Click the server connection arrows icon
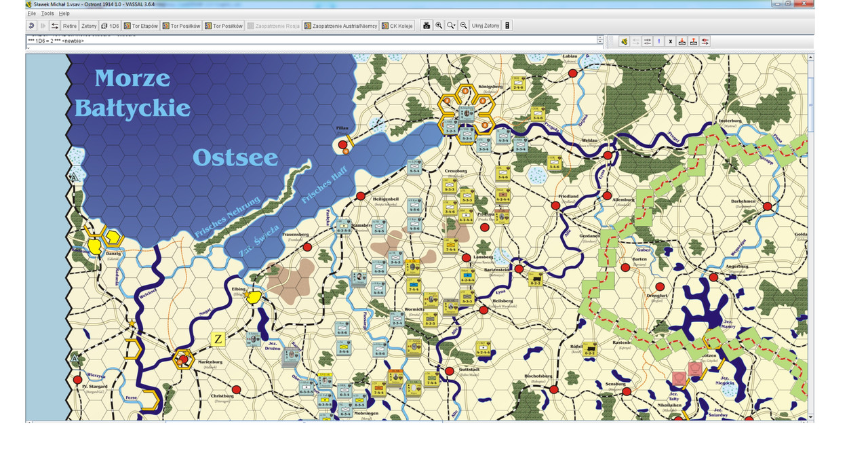Viewport: 868px width, 470px height. (x=54, y=26)
